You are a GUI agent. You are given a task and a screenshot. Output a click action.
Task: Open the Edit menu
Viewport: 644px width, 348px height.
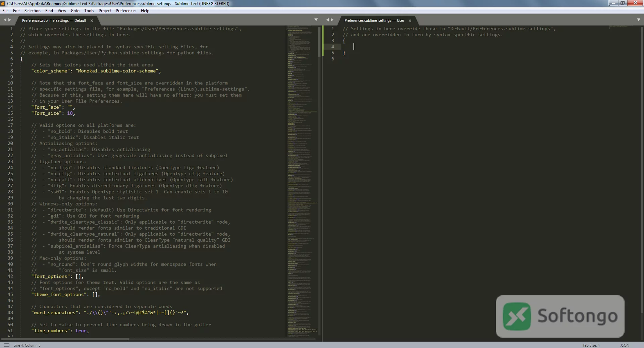[16, 11]
